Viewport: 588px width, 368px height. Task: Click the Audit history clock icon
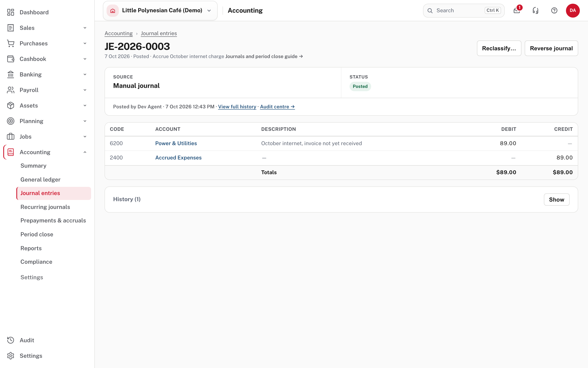click(x=10, y=340)
